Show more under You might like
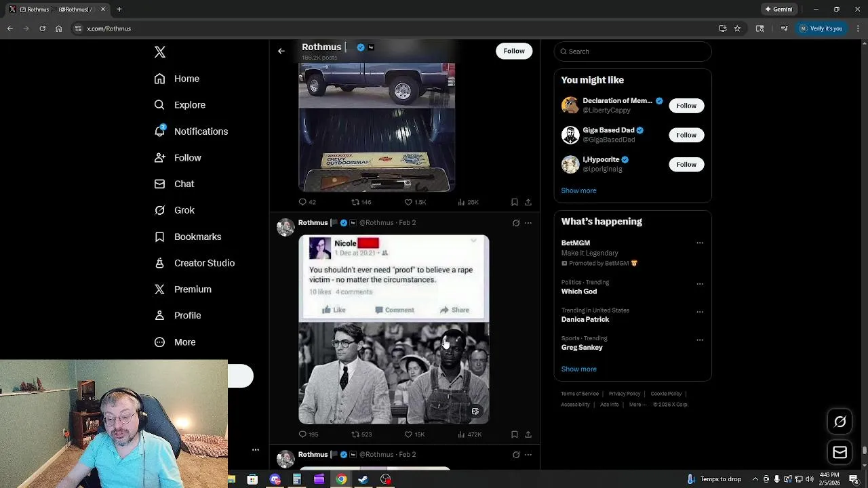The height and width of the screenshot is (488, 868). click(x=578, y=191)
